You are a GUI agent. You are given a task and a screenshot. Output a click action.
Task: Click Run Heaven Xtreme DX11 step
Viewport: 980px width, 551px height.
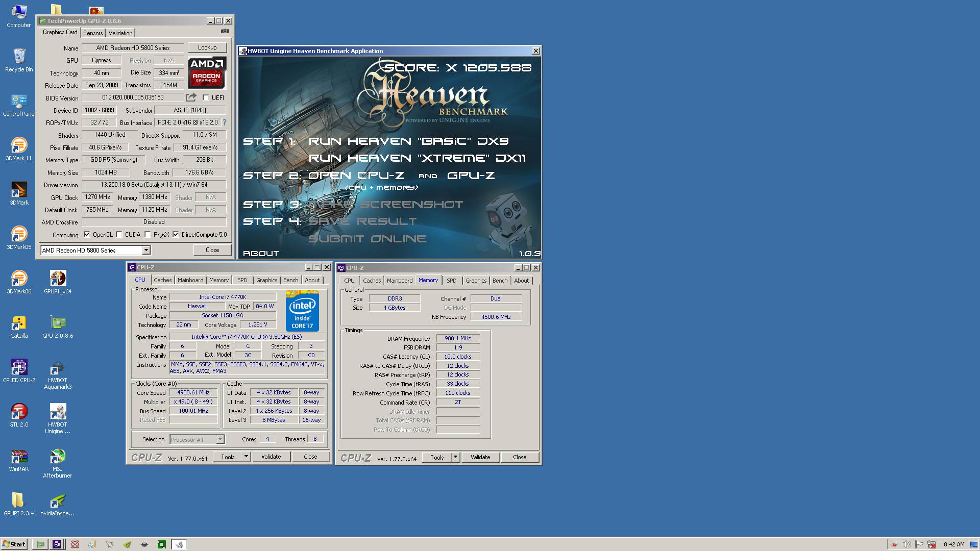pyautogui.click(x=417, y=158)
